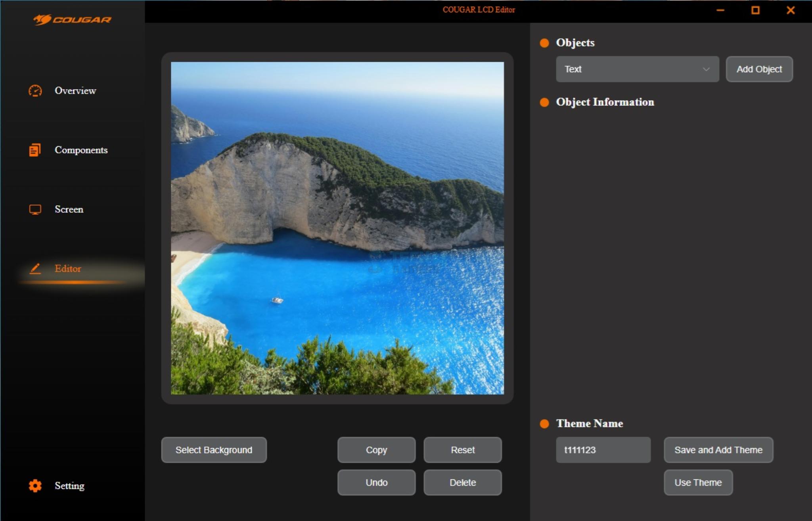This screenshot has width=812, height=521.
Task: Click the Overview gauge icon
Action: [35, 91]
